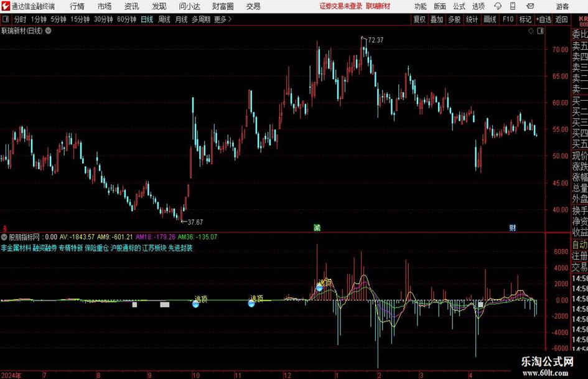Click the 证券交易未登录 login link
Screen dimensions: 588x379
coord(341,6)
